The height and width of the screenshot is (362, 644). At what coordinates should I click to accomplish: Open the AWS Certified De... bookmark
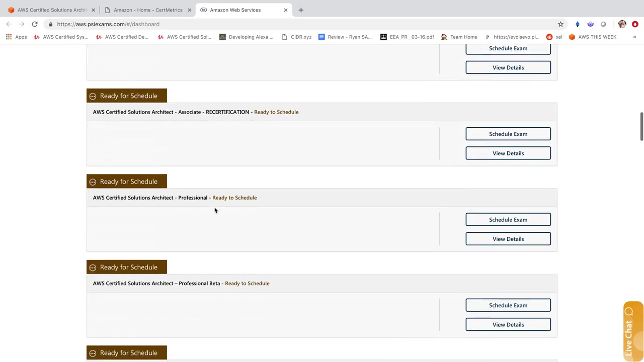[x=122, y=37]
